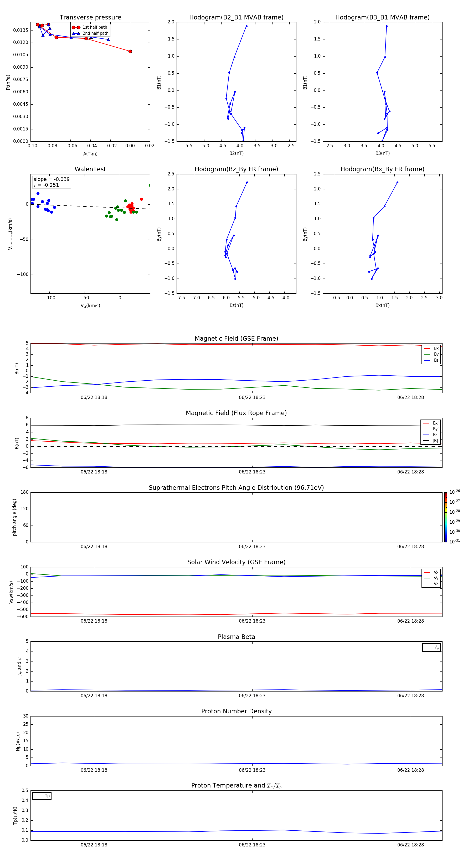The width and height of the screenshot is (473, 868).
Task: Click the "Tp(10^6K)" y-axis label
Action: [x=16, y=815]
